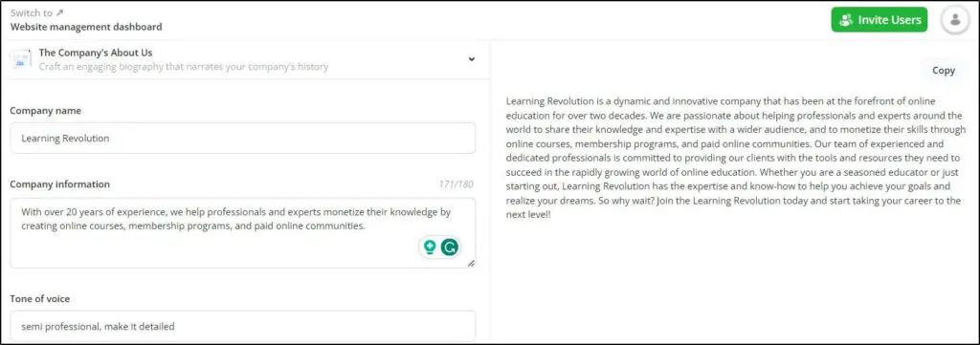Click the generated Learning Revolution paragraph
980x345 pixels.
tap(736, 158)
